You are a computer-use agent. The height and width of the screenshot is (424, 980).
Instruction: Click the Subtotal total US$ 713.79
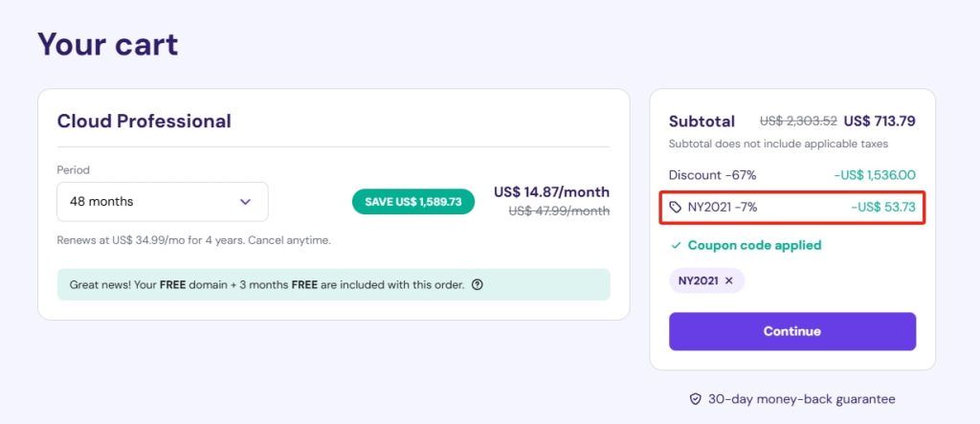click(x=880, y=122)
